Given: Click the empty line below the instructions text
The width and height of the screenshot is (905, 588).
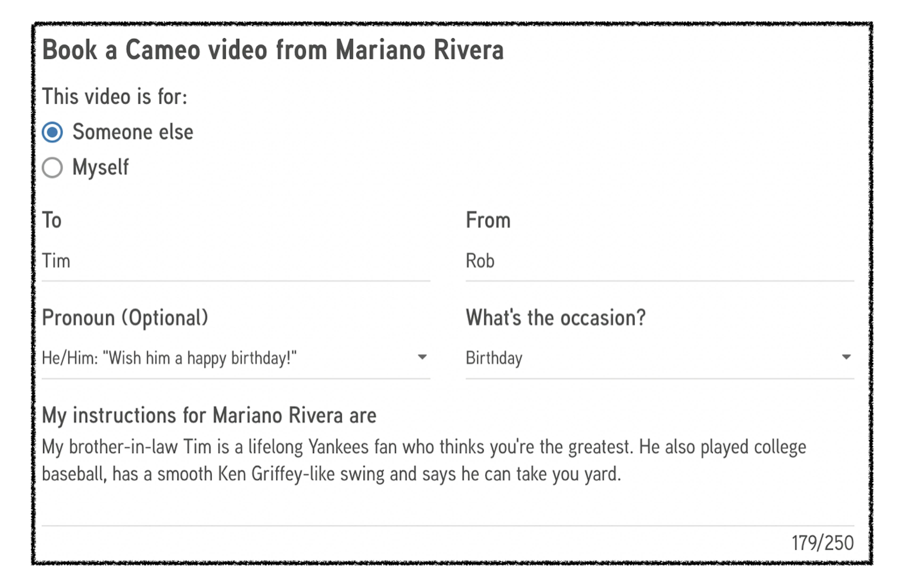Looking at the screenshot, I should click(x=448, y=506).
